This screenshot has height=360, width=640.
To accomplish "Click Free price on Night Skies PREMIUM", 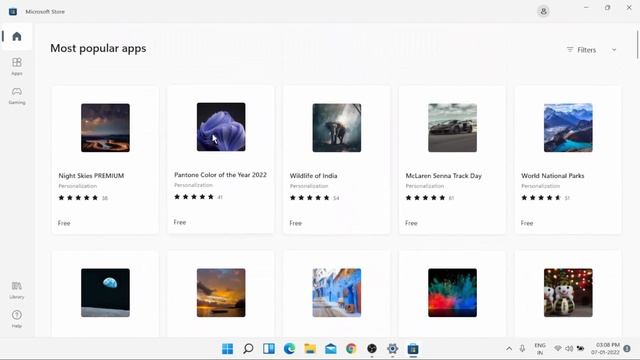I will [64, 223].
